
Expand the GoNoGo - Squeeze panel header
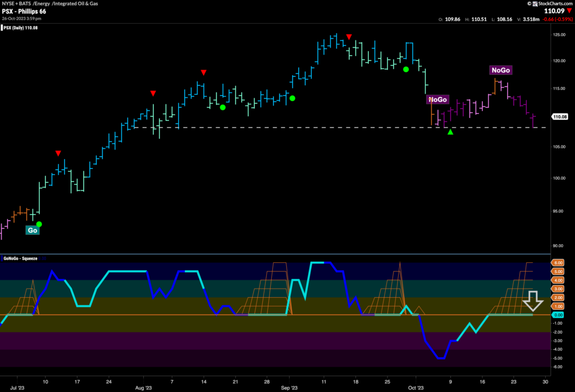pos(20,258)
